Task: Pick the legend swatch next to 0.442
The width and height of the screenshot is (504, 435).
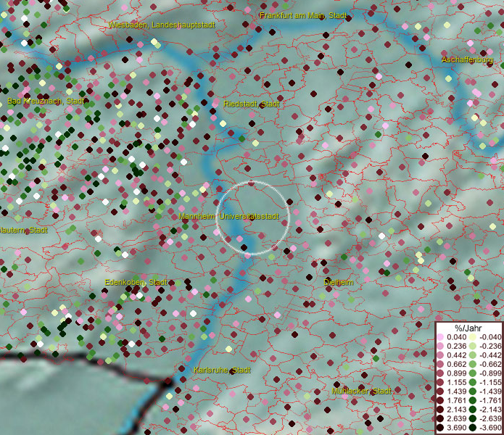Action: coord(440,355)
